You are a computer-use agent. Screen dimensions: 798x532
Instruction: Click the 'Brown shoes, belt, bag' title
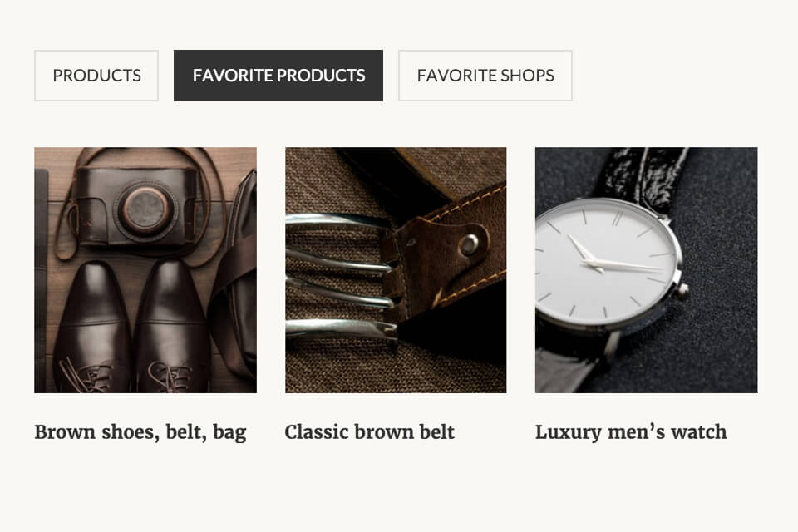coord(140,432)
